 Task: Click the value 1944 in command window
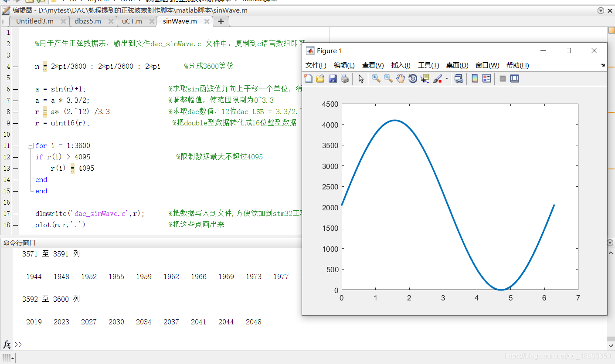click(34, 276)
